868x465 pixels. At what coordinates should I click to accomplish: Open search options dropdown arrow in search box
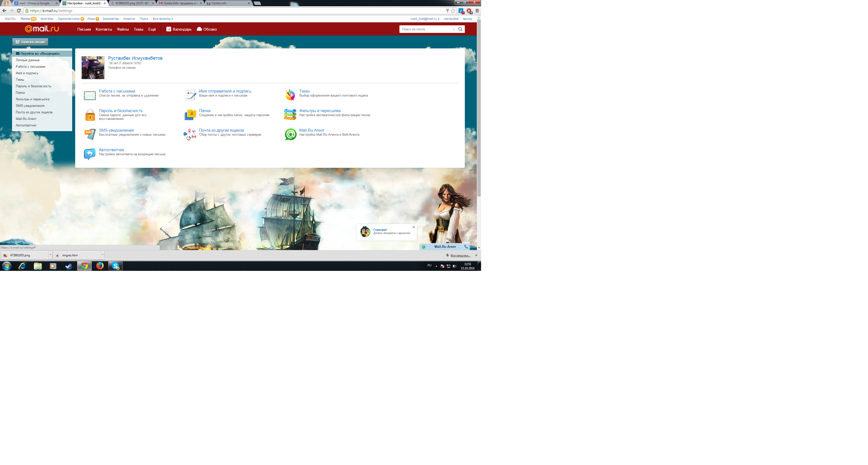click(454, 29)
